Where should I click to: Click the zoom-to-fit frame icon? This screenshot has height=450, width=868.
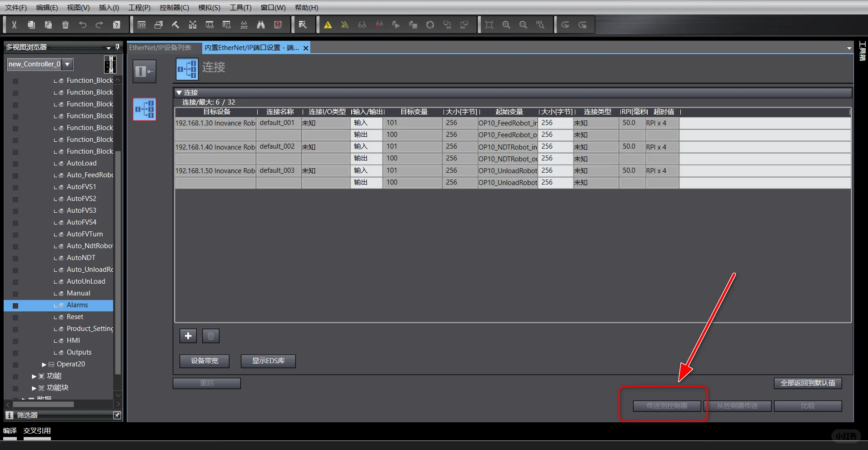click(489, 25)
